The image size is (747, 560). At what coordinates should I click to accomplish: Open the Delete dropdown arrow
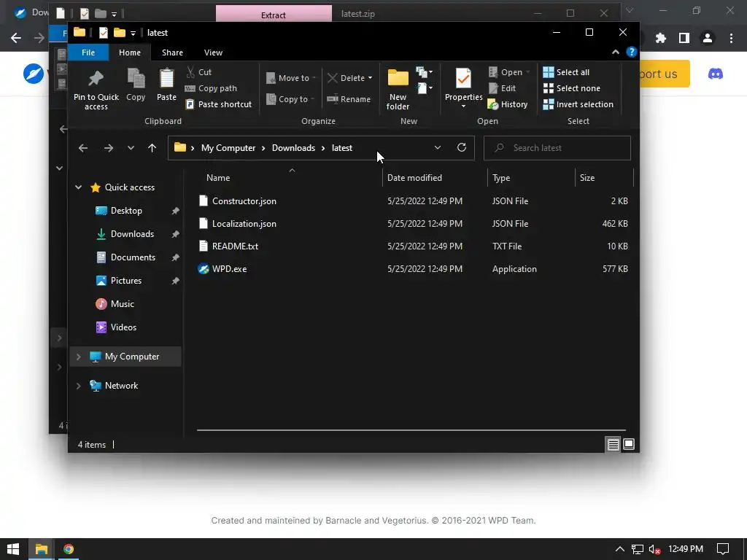click(x=370, y=77)
